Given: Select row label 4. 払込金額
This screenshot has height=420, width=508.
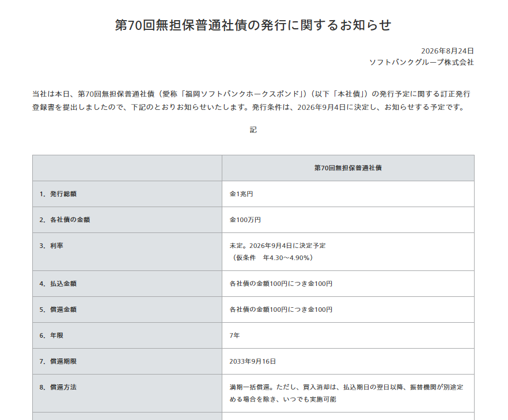Looking at the screenshot, I should click(58, 284).
